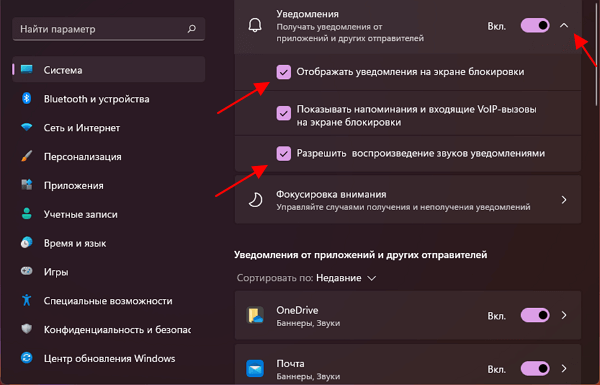
Task: Disable Почта notifications toggle
Action: (x=535, y=369)
